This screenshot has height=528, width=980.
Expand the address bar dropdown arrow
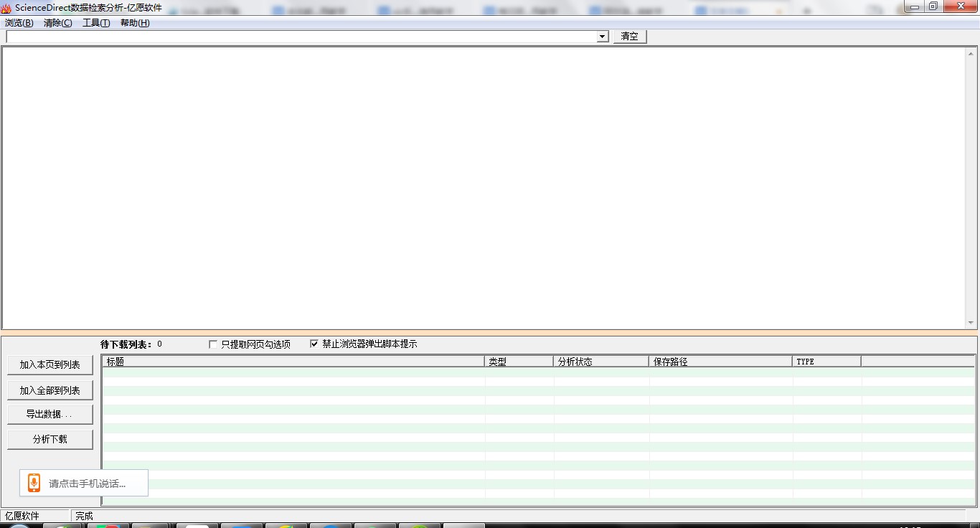[x=603, y=37]
